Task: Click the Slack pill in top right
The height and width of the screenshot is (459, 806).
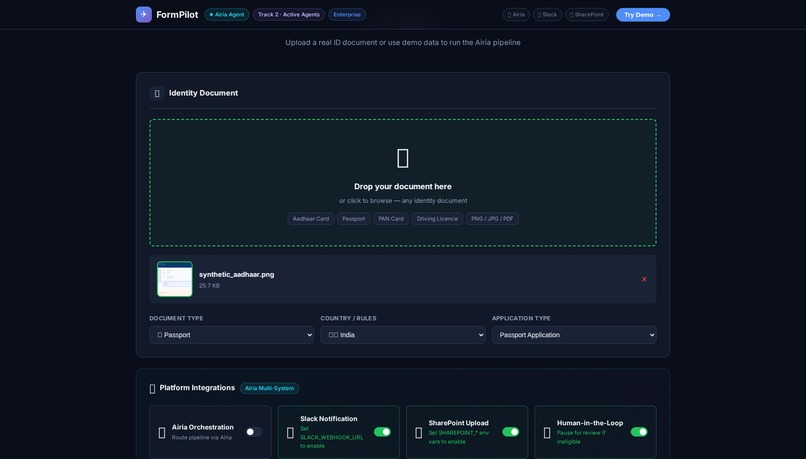Action: tap(547, 14)
